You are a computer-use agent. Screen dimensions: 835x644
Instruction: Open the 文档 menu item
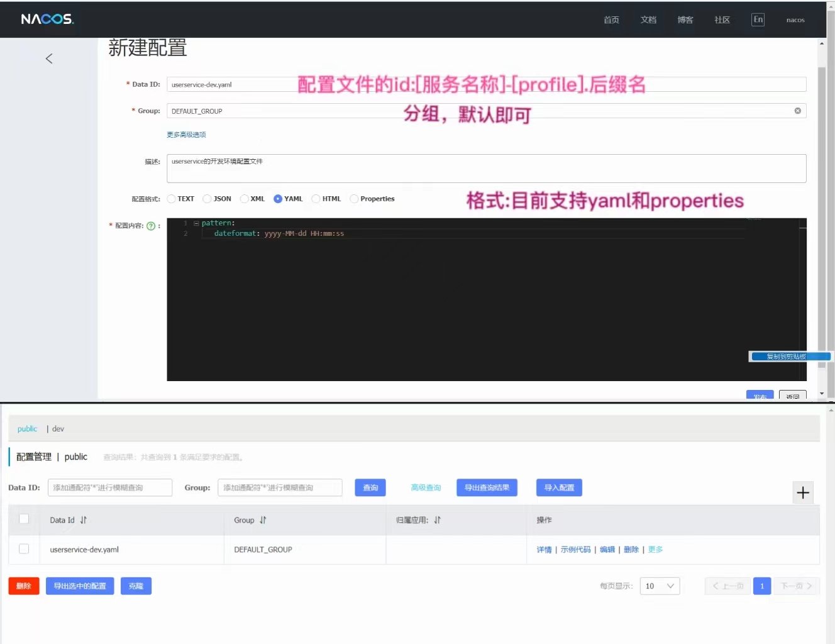click(648, 19)
